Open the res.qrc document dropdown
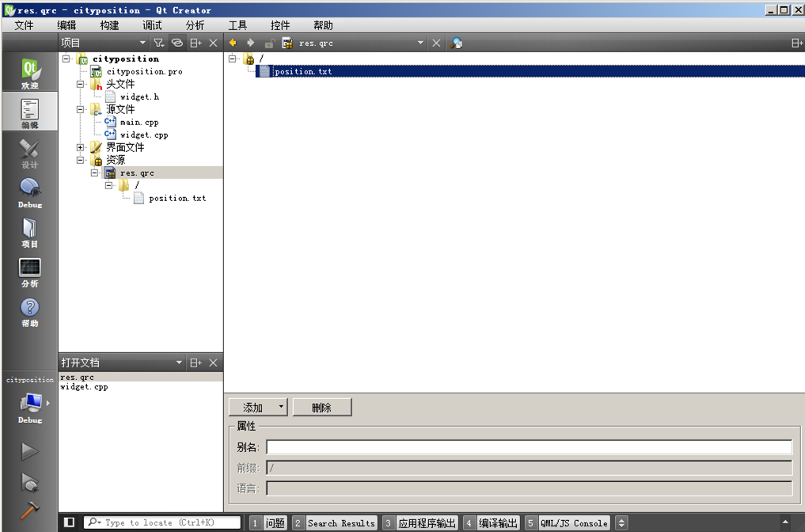805x532 pixels. pos(420,43)
